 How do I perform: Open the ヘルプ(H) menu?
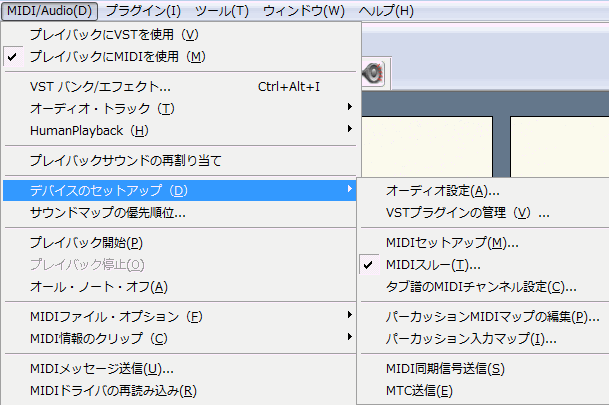tap(386, 10)
